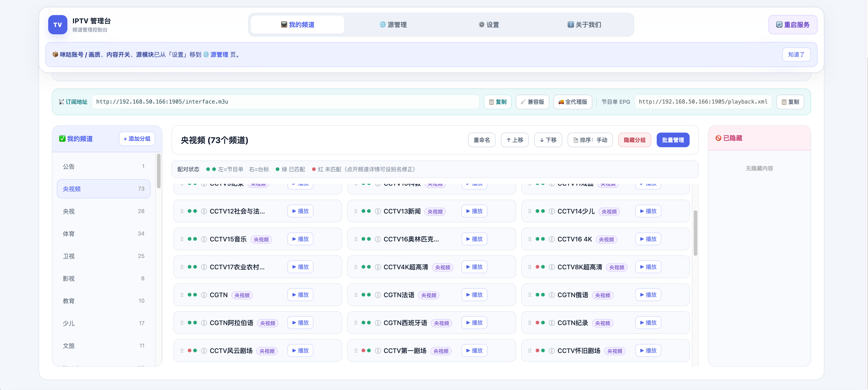Open info icon of CCTV17农业农村

click(204, 267)
